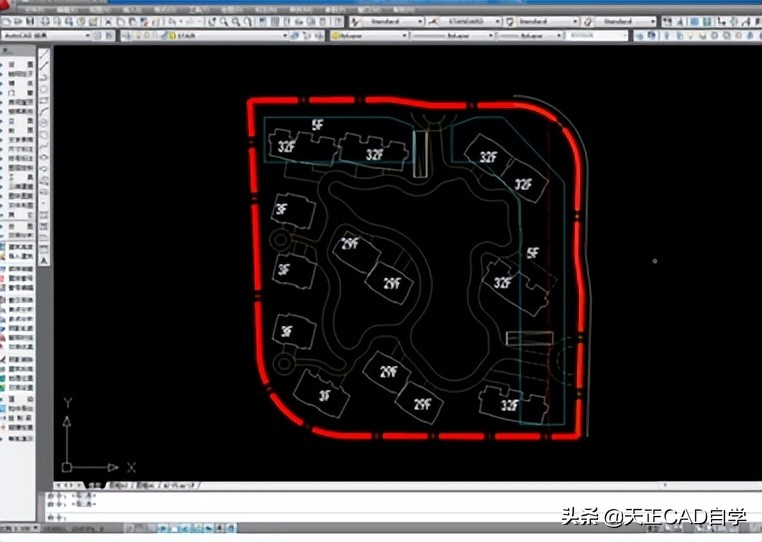Viewport: 762px width, 542px height.
Task: Open the Properties palette icon
Action: pos(263,21)
